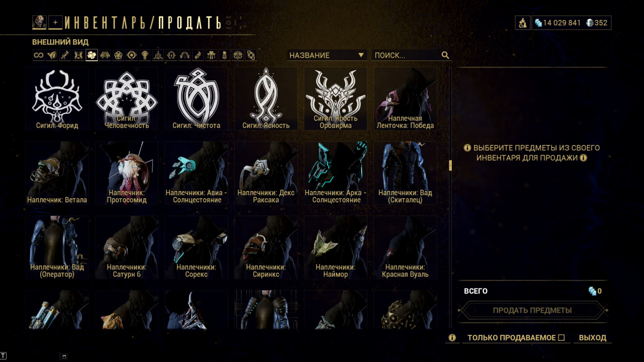Click the Продать предметы button
Image resolution: width=644 pixels, height=362 pixels.
click(532, 310)
